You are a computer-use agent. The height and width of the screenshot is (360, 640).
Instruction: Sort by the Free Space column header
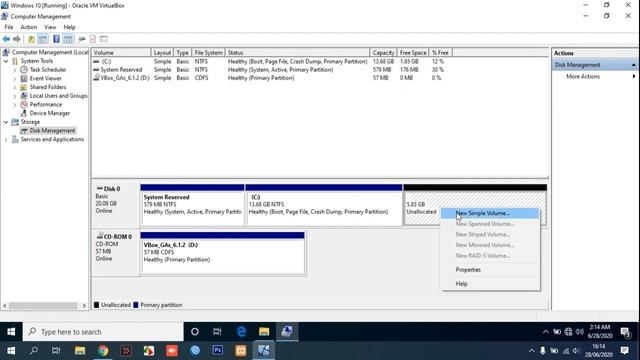413,53
